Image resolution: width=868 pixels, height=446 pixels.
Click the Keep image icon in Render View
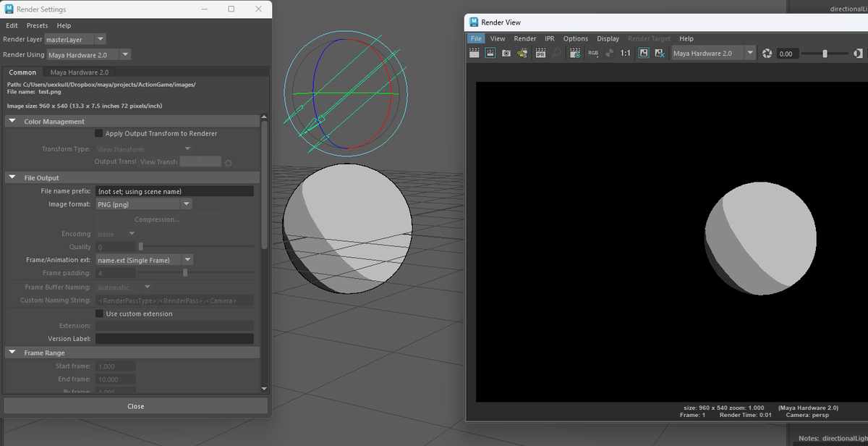point(644,53)
